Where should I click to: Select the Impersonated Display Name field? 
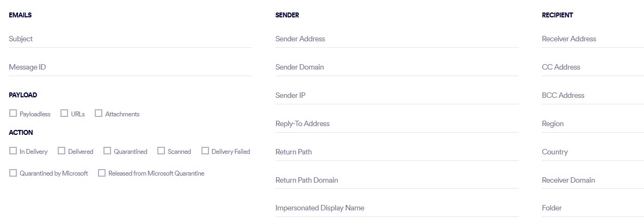(x=397, y=208)
